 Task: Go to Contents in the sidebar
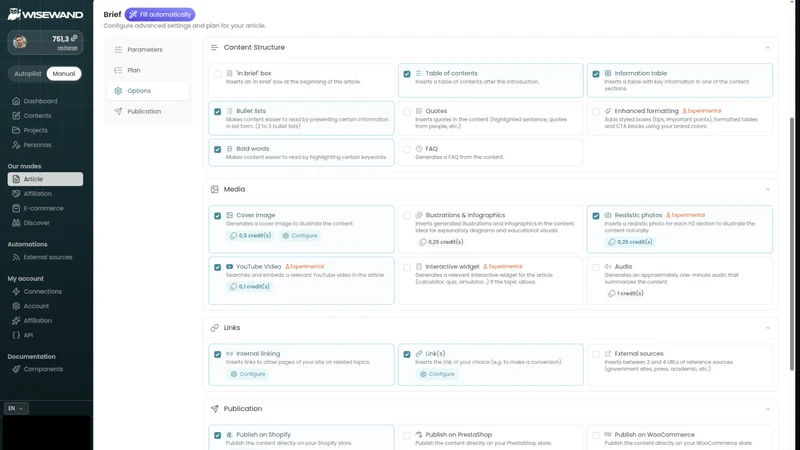click(x=37, y=116)
